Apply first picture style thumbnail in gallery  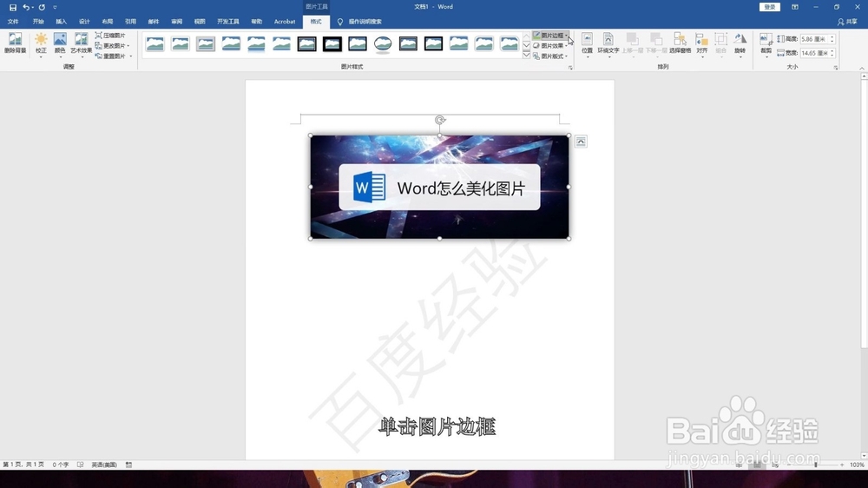[155, 43]
